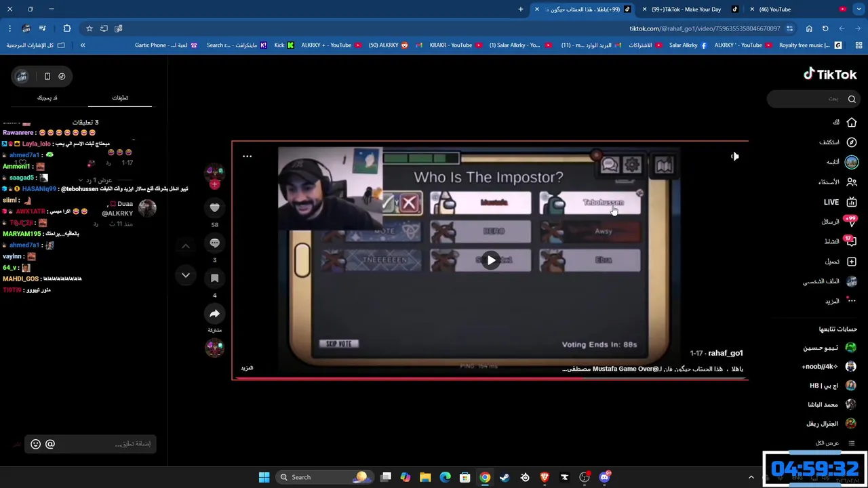Viewport: 868px width, 488px height.
Task: Open the three-dot video options menu
Action: pyautogui.click(x=247, y=157)
